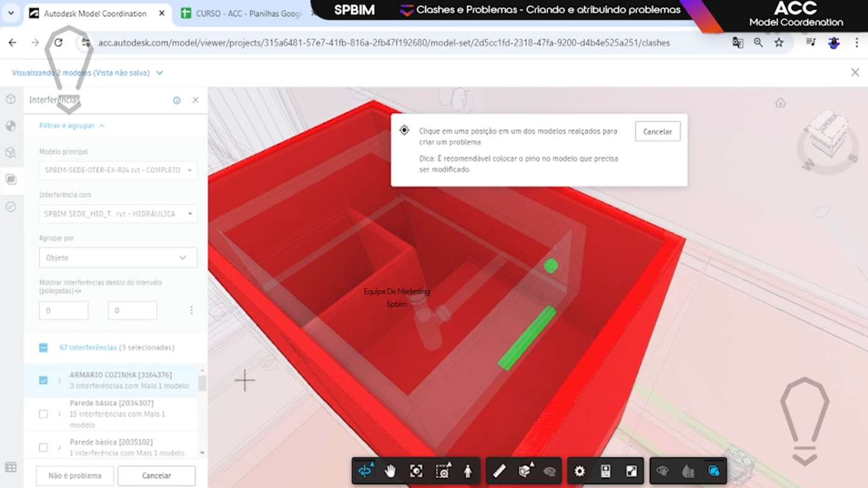This screenshot has height=488, width=868.
Task: Close the viewer with top-right X
Action: pos(855,73)
